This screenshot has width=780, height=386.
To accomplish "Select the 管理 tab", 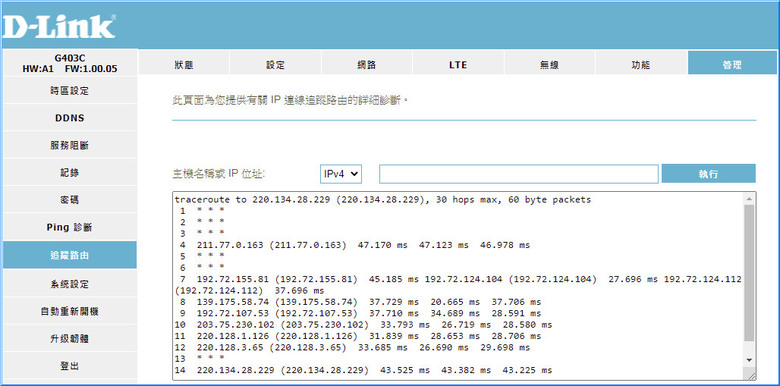I will pos(733,63).
